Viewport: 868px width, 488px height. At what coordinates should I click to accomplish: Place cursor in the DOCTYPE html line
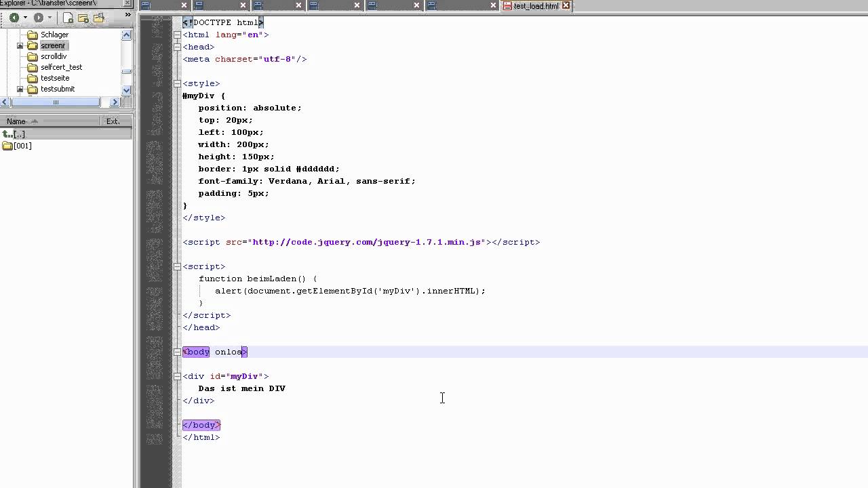222,22
